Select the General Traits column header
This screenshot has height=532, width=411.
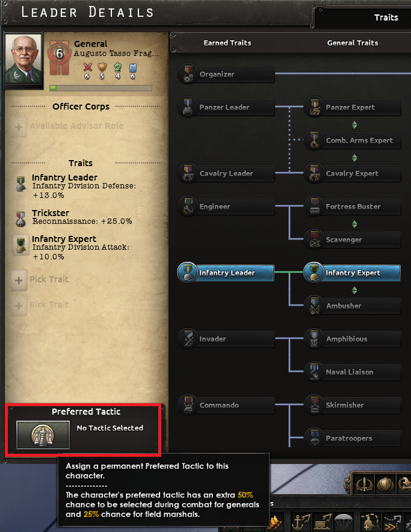pyautogui.click(x=352, y=43)
